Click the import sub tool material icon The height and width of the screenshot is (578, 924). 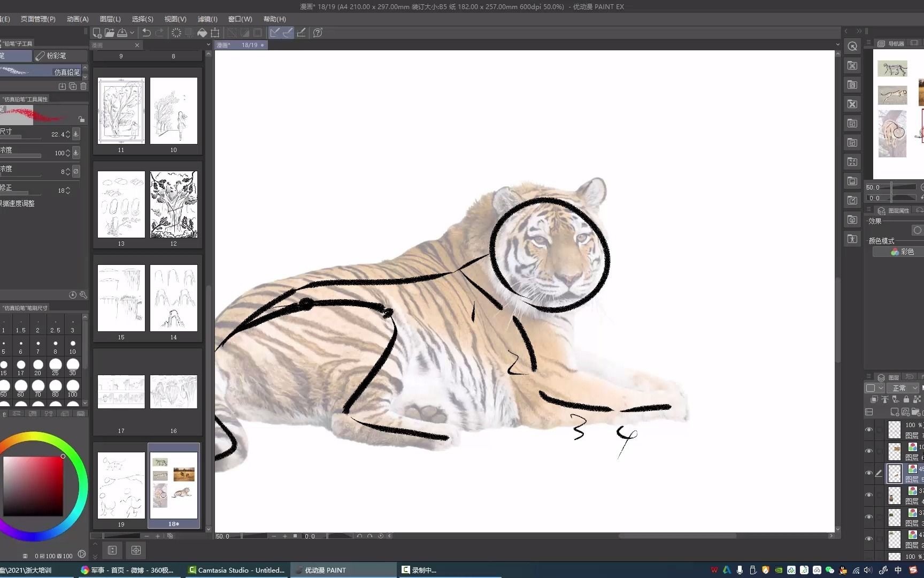pos(62,86)
